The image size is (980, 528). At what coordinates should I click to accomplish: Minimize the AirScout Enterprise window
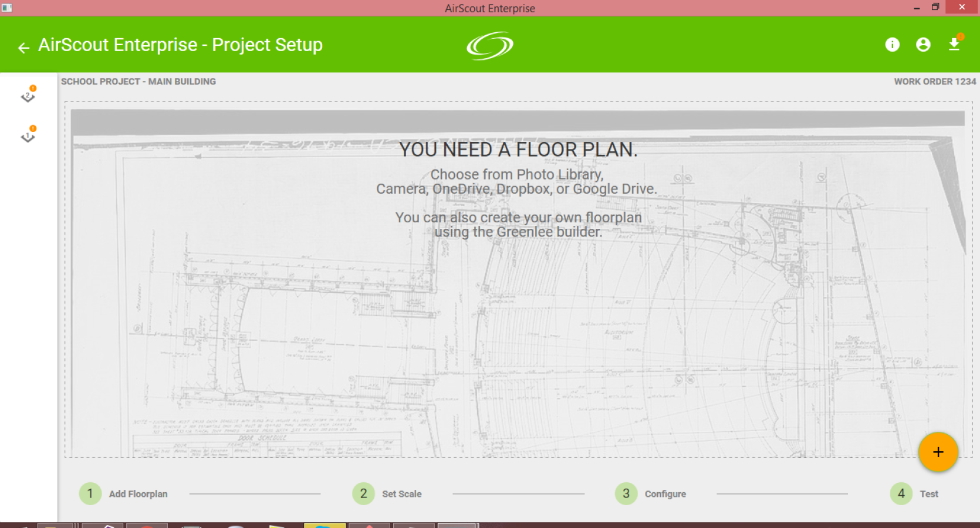[917, 8]
